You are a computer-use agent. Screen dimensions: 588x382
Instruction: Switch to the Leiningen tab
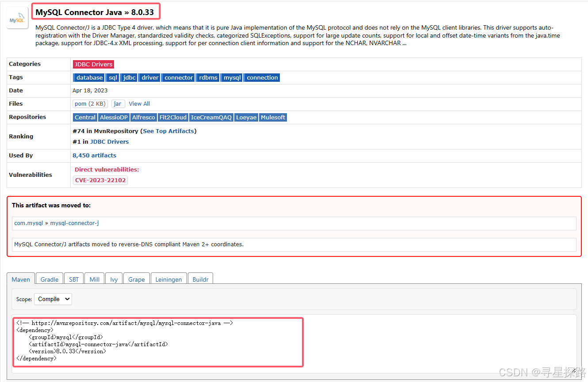click(x=168, y=279)
